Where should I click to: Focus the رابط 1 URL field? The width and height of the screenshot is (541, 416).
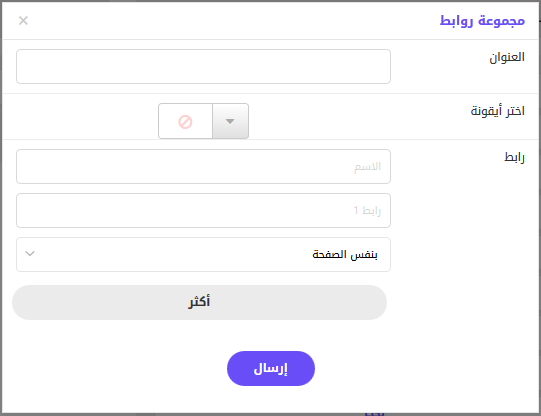pos(203,210)
